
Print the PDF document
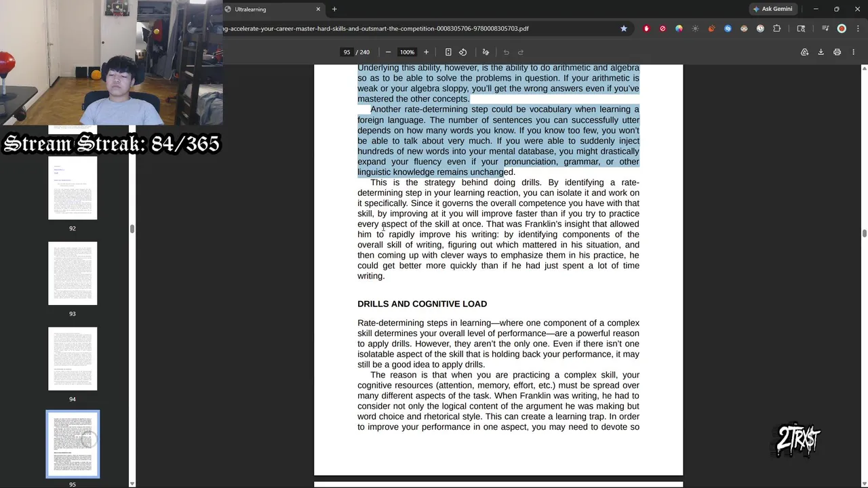coord(837,52)
